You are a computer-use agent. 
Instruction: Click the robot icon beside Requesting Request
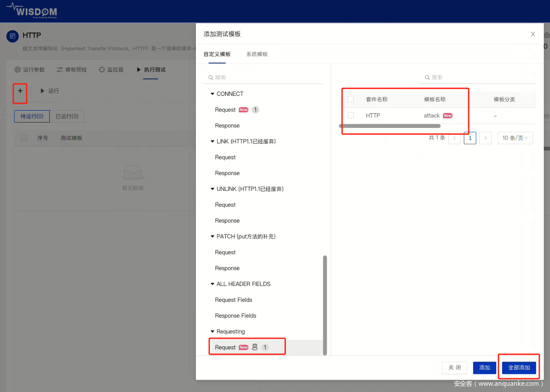click(x=255, y=347)
